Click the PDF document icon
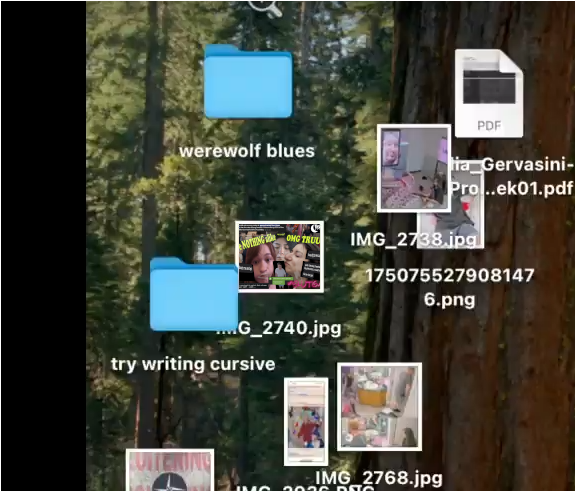Screen dimensions: 576x492 (x=489, y=94)
